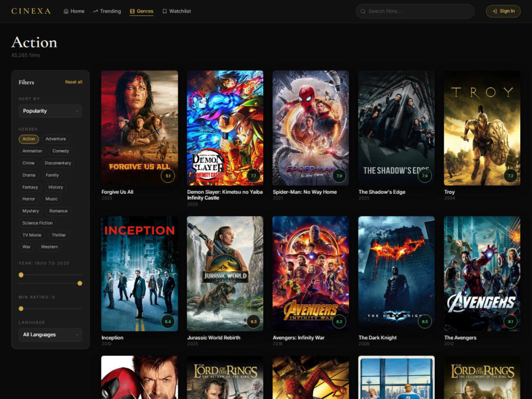Click the 8.4 rating badge on Inception
This screenshot has height=399, width=532.
click(168, 322)
